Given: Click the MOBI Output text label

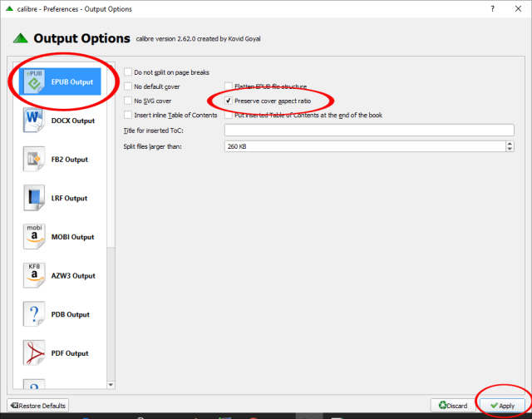Looking at the screenshot, I should 72,237.
